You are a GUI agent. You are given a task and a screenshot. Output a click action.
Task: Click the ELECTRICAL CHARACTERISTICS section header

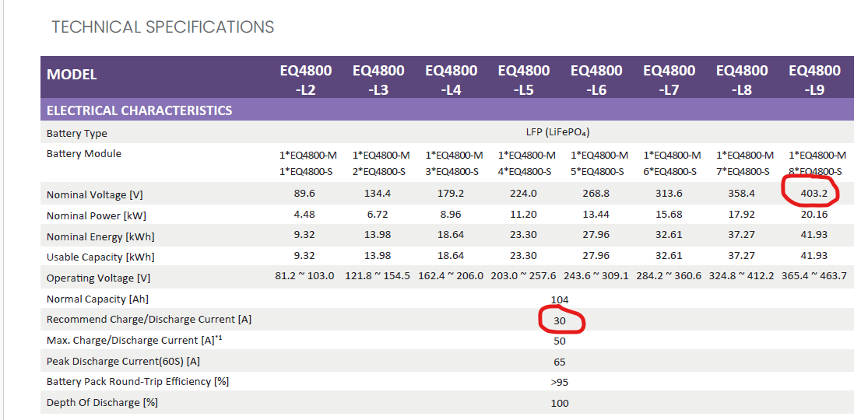139,110
